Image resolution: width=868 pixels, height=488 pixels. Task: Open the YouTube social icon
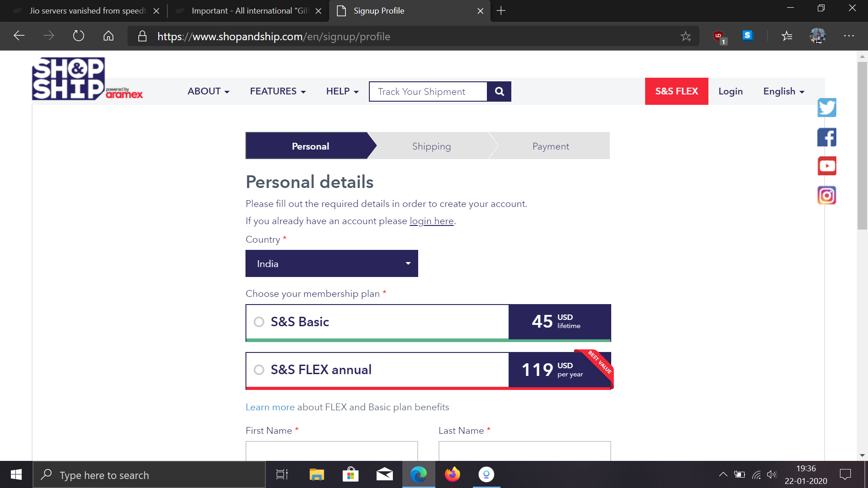click(x=826, y=166)
